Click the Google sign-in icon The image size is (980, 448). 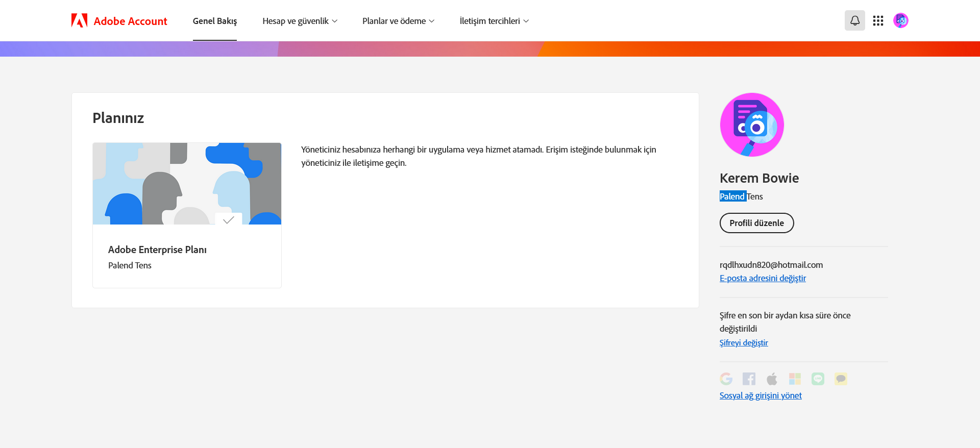726,379
